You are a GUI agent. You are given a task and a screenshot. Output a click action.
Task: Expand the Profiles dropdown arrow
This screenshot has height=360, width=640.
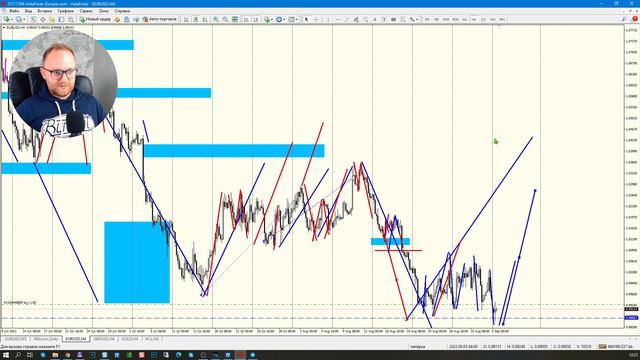[x=24, y=19]
